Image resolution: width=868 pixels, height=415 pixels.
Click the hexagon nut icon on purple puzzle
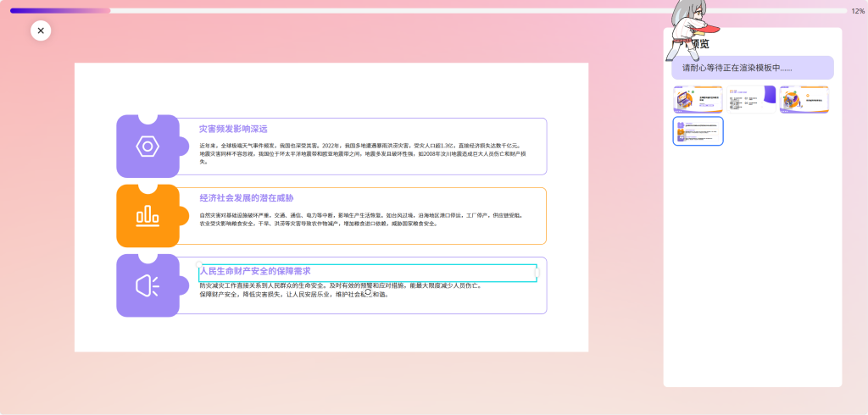tap(147, 147)
